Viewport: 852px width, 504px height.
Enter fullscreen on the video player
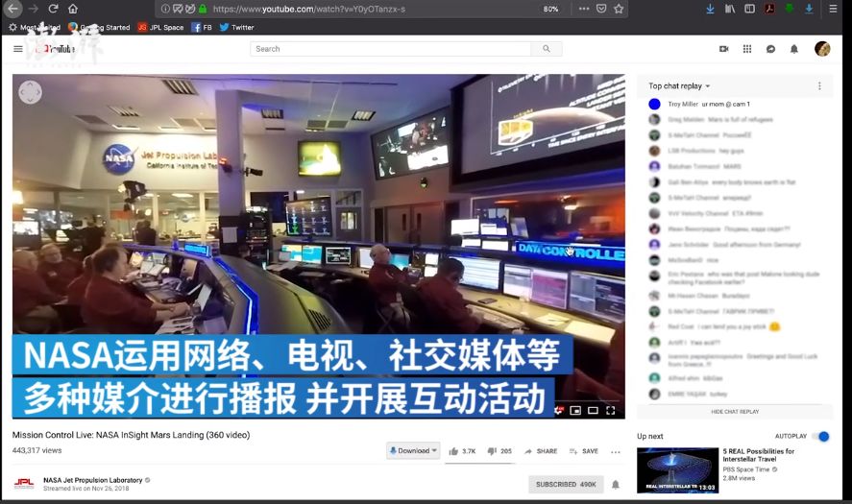(x=610, y=410)
